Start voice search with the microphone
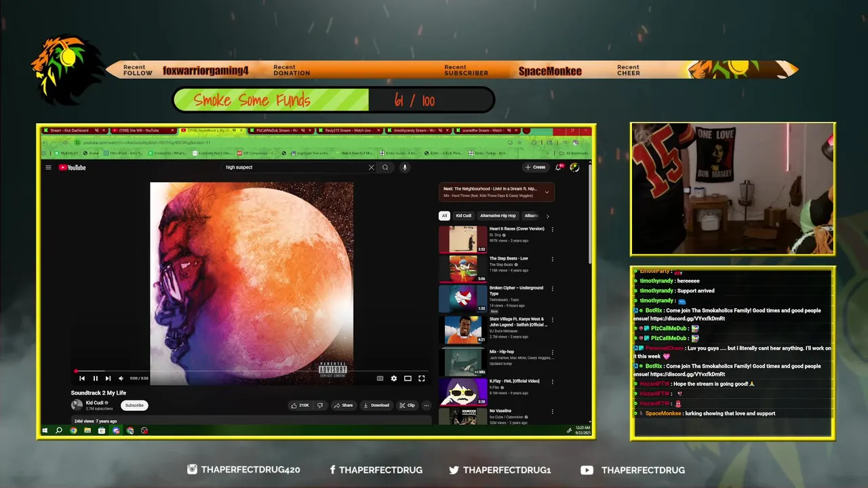This screenshot has height=488, width=868. 405,167
